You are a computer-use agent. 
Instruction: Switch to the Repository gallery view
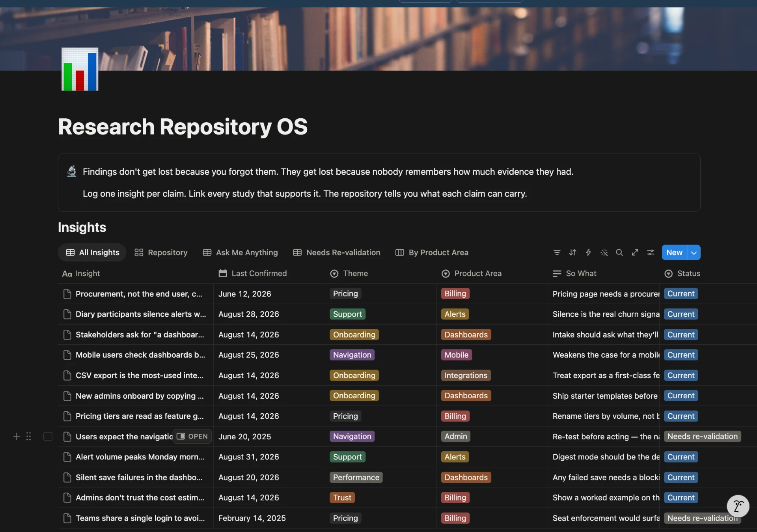[161, 252]
